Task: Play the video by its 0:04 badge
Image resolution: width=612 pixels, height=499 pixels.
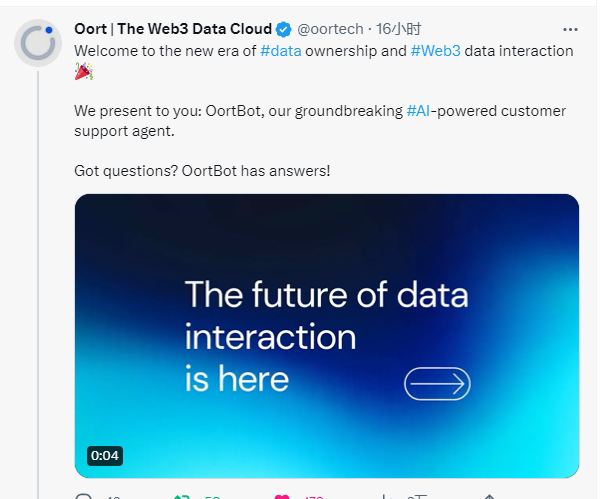Action: click(105, 456)
